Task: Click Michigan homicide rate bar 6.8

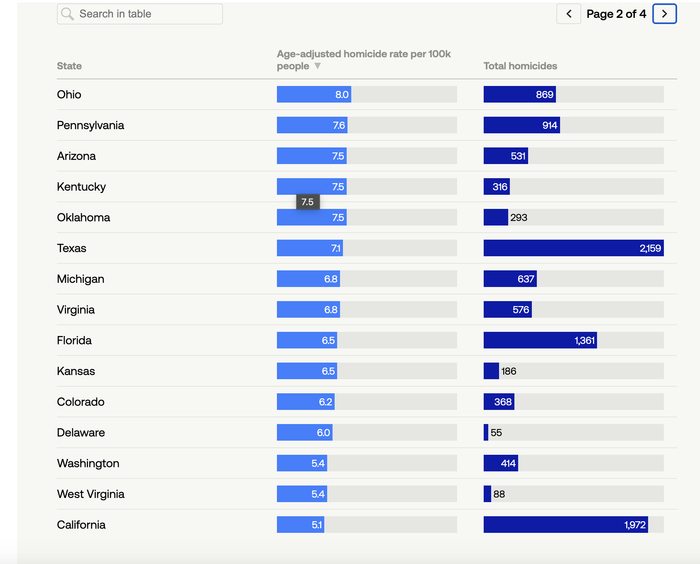Action: coord(308,279)
